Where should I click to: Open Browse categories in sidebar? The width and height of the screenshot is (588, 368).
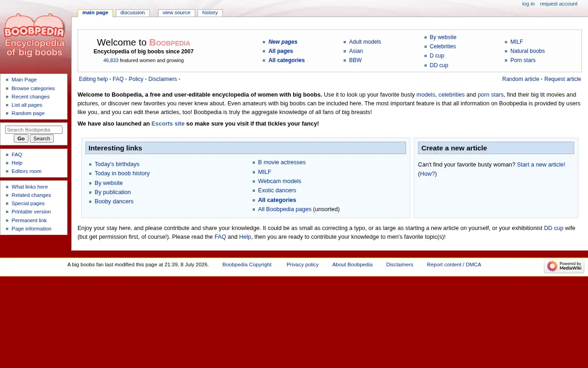click(33, 88)
